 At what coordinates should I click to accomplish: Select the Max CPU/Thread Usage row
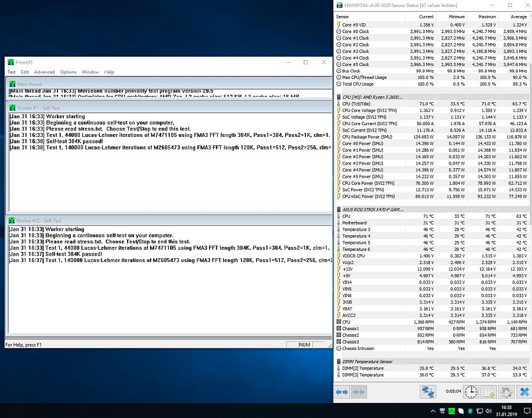click(x=431, y=77)
